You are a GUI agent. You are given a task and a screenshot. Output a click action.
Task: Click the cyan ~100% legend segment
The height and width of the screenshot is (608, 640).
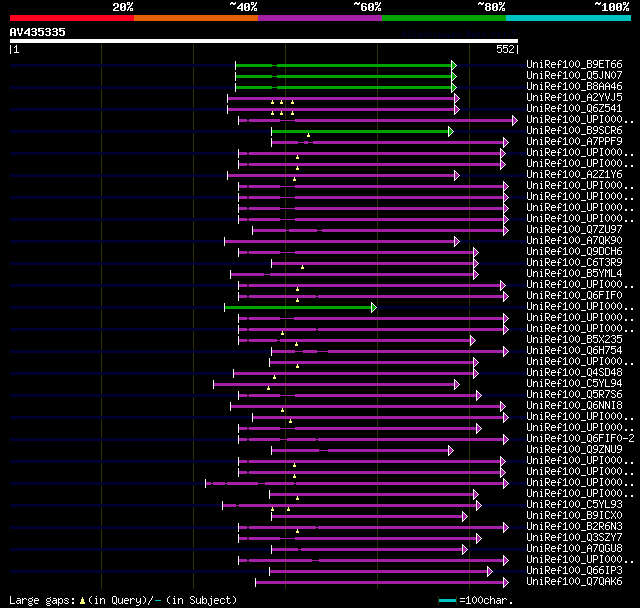point(569,18)
